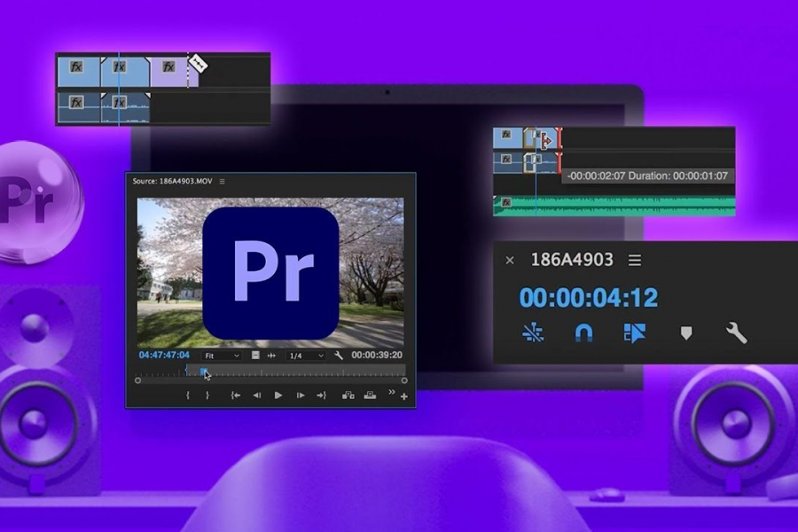Click the razor tool cursor icon
798x532 pixels.
(x=198, y=64)
